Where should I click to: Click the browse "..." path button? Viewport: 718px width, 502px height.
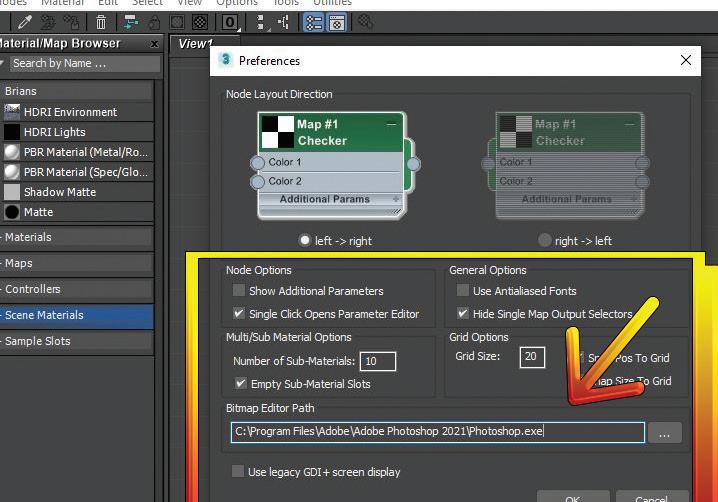click(x=664, y=433)
